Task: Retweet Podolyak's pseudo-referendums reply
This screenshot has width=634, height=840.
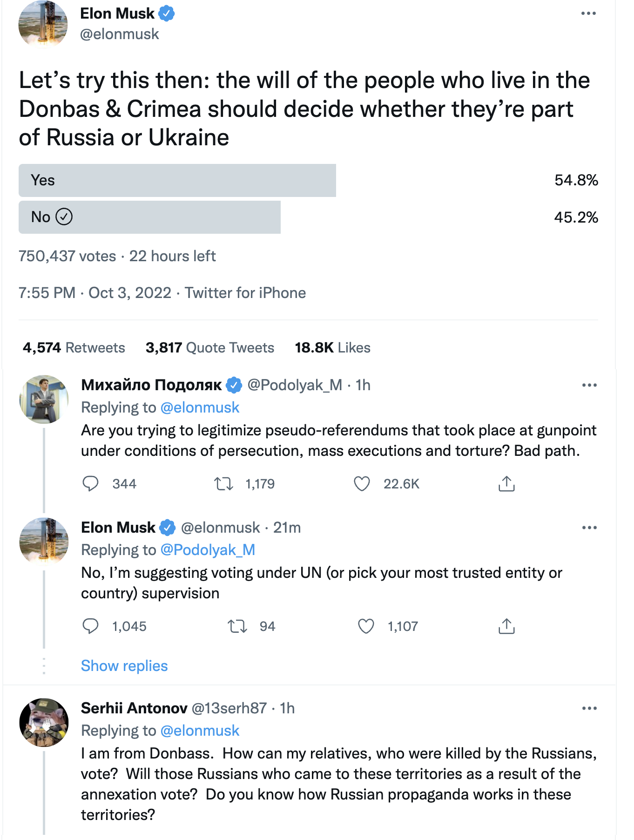Action: click(x=223, y=484)
